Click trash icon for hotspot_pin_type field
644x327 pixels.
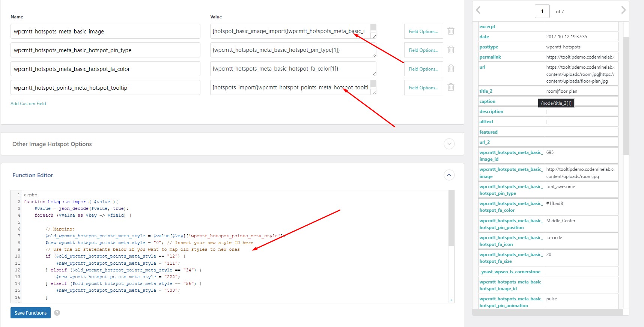coord(451,50)
